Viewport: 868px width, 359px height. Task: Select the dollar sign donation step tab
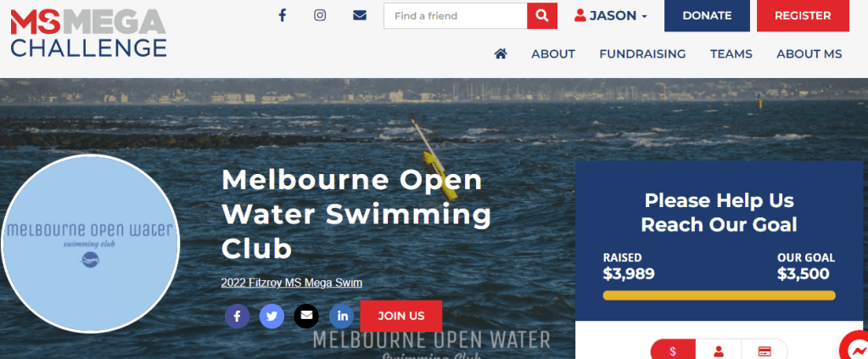click(x=673, y=351)
